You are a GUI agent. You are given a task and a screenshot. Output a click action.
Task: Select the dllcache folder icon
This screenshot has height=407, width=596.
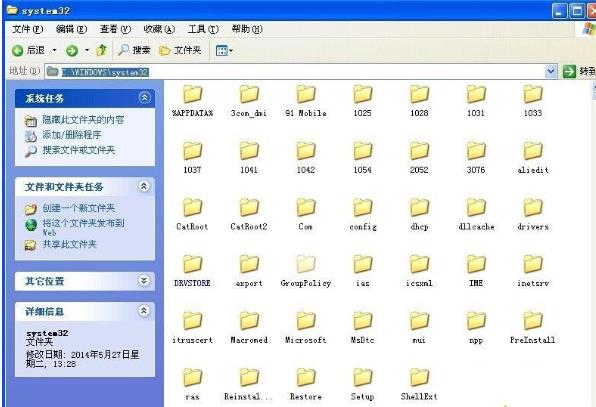(476, 207)
